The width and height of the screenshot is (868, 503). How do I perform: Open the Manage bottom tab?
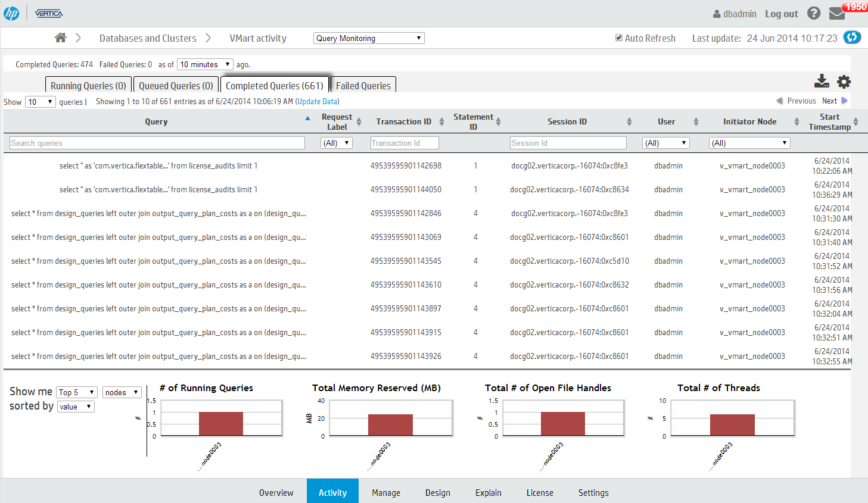(386, 493)
